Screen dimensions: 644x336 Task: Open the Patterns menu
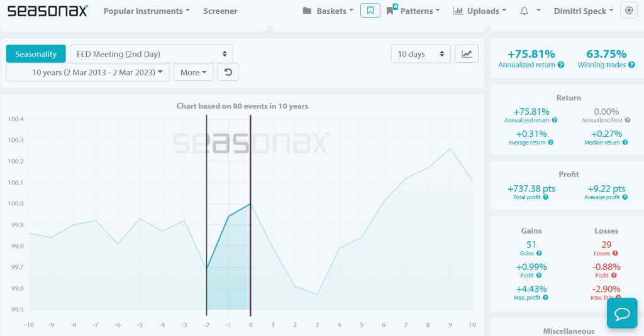(x=413, y=11)
